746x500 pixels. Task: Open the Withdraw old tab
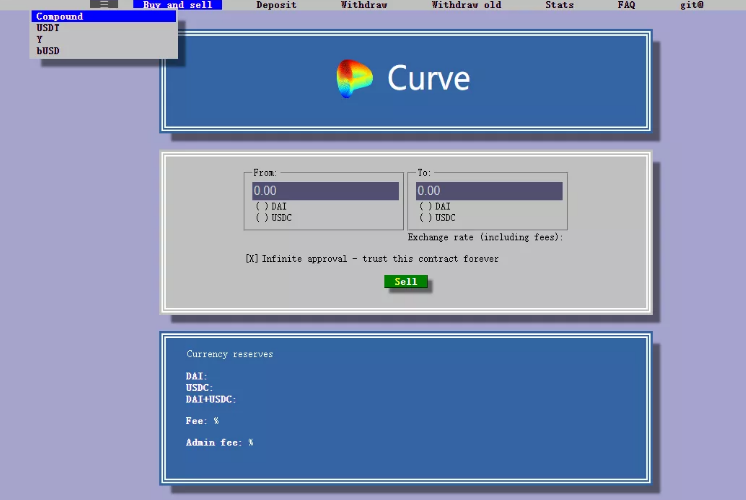pyautogui.click(x=466, y=5)
